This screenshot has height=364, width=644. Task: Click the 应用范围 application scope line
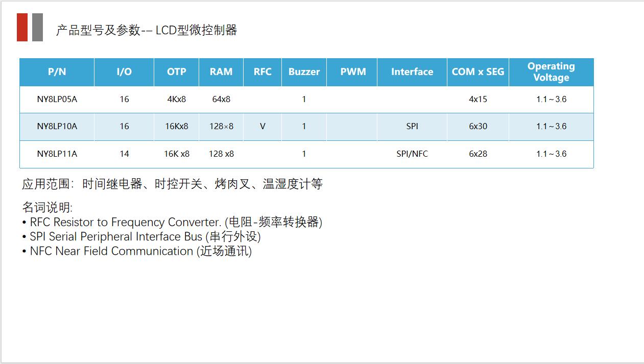tap(172, 184)
